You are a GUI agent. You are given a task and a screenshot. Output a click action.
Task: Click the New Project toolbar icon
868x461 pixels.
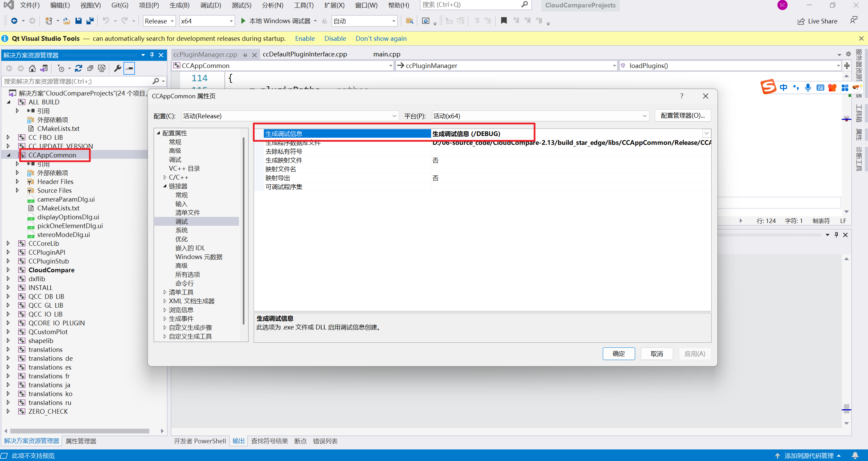(49, 21)
